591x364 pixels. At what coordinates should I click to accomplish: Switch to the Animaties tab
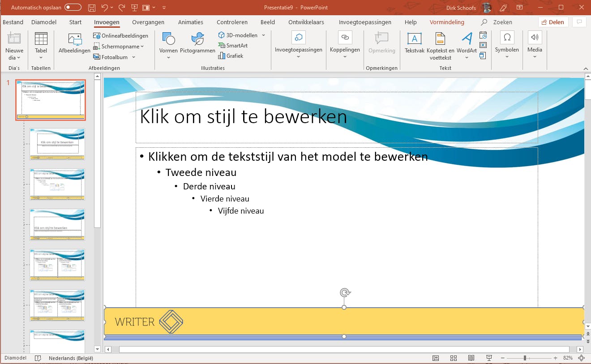(190, 22)
